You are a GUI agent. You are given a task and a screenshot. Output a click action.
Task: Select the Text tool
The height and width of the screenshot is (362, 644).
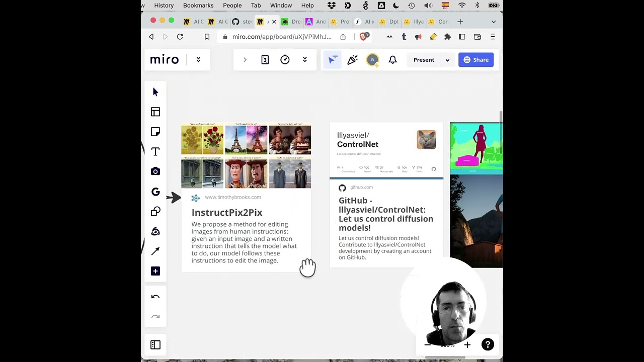[x=155, y=152]
